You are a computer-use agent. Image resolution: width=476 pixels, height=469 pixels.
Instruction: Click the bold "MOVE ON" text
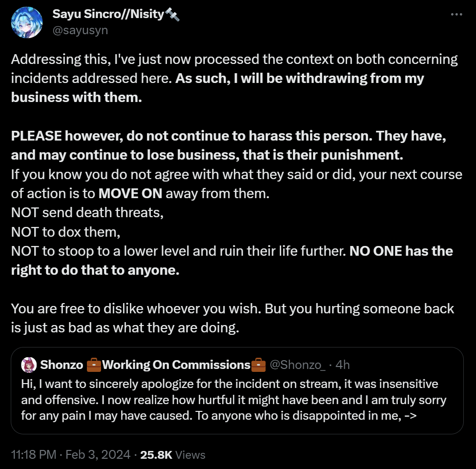click(130, 193)
